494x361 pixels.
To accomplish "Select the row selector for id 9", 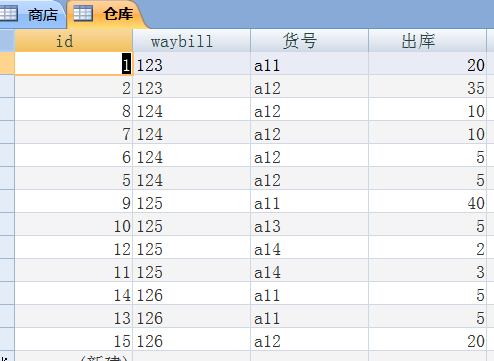I will coord(7,201).
